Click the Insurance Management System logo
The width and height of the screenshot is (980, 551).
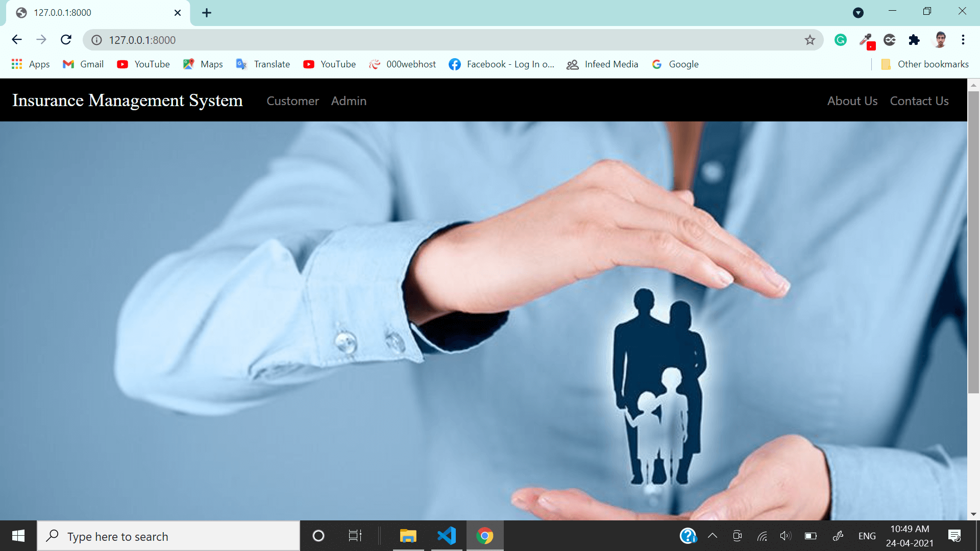(127, 100)
